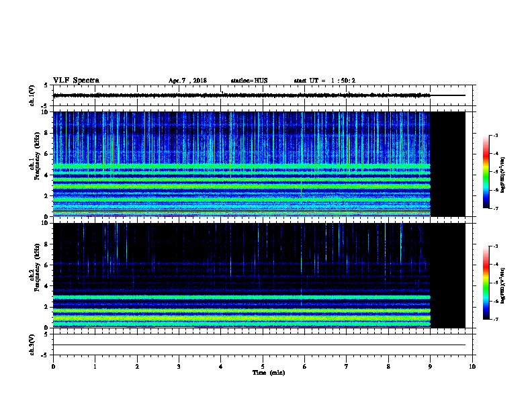Click the ch.1 log PSD color bar

(x=486, y=172)
